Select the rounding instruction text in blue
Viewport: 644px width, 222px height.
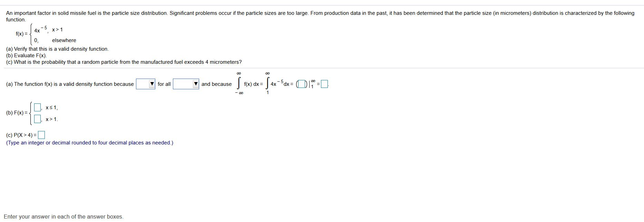(89, 142)
